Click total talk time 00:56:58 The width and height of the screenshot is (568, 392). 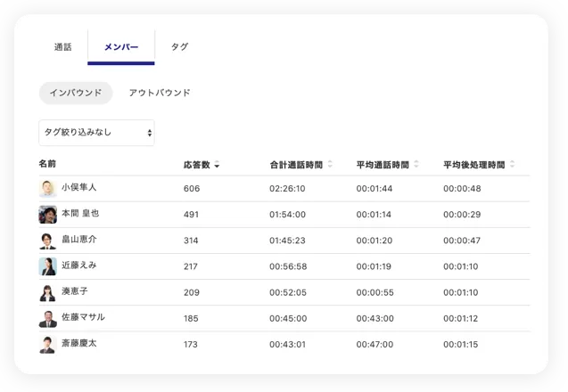pyautogui.click(x=288, y=266)
